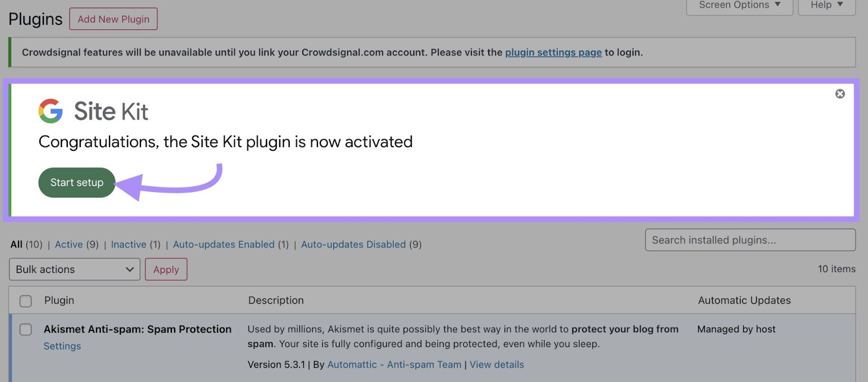Show Auto-updates Disabled plugins
This screenshot has height=382, width=868.
(x=353, y=245)
